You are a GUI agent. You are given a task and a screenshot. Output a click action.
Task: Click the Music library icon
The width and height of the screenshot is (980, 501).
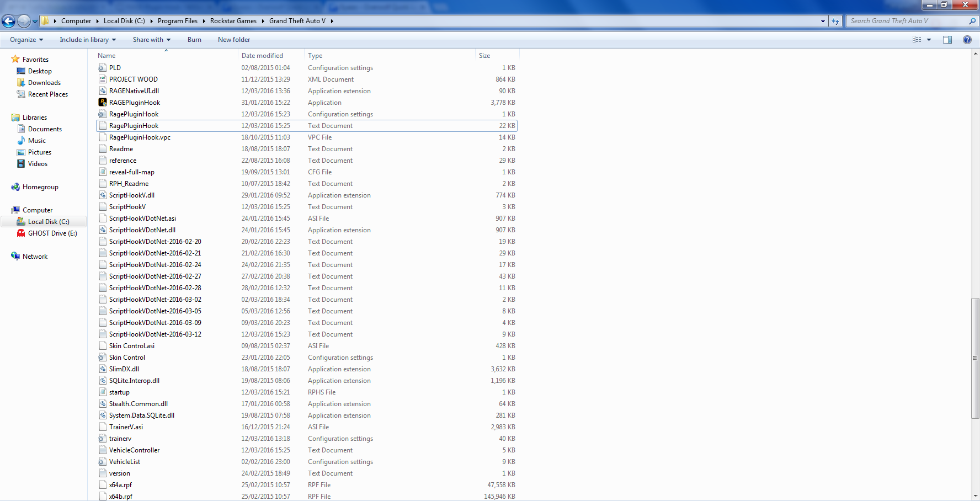coord(21,141)
